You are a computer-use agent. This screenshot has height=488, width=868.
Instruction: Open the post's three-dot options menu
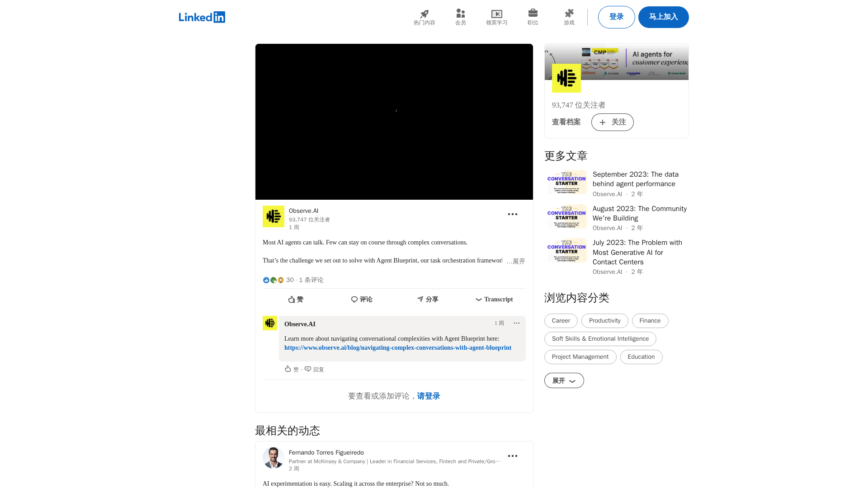click(x=512, y=214)
